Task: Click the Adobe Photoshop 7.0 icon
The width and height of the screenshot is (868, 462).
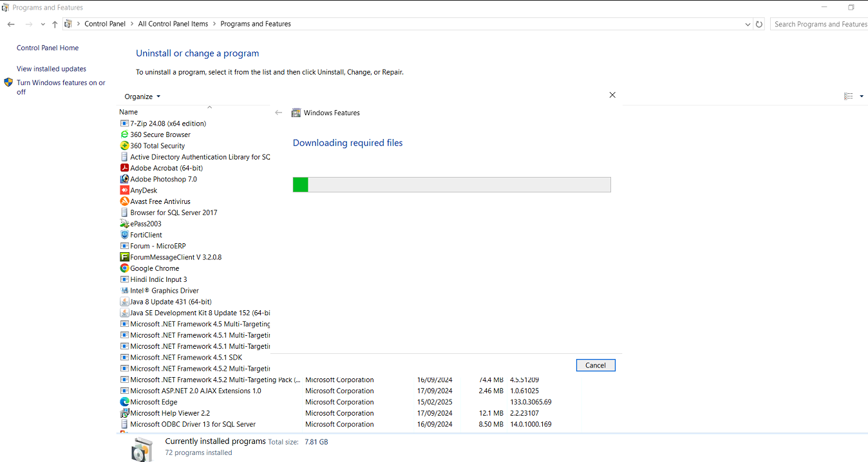Action: click(124, 179)
